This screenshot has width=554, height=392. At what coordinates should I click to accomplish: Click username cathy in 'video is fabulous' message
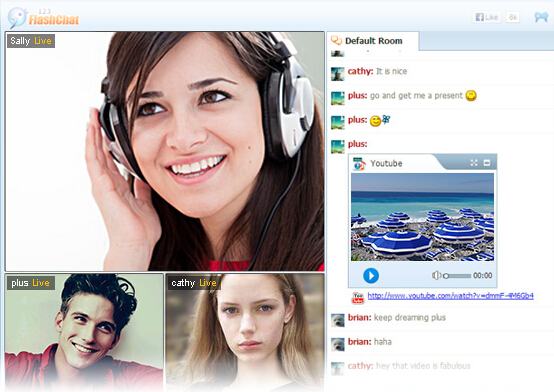360,366
